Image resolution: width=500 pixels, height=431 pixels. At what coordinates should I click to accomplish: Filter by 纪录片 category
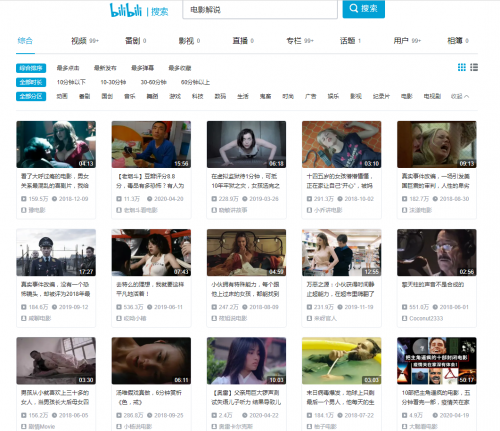pos(381,96)
